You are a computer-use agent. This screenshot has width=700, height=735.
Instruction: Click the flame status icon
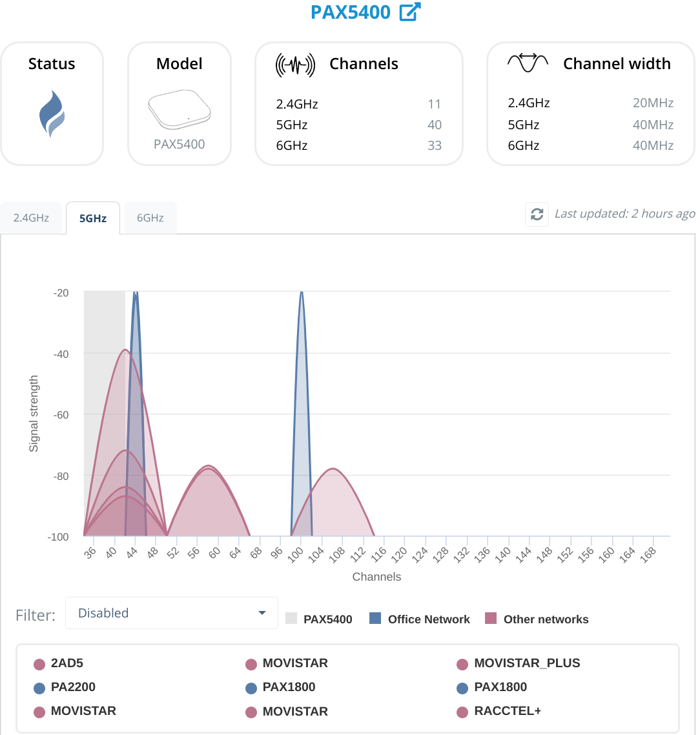coord(52,114)
